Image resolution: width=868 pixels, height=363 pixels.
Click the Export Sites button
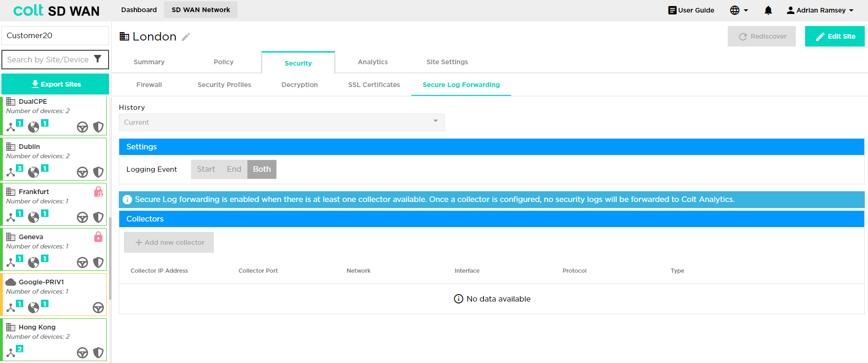pos(55,84)
